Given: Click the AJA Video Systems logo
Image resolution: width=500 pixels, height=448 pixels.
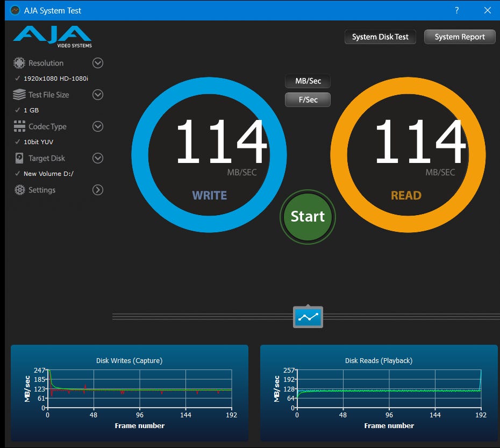Looking at the screenshot, I should (52, 36).
